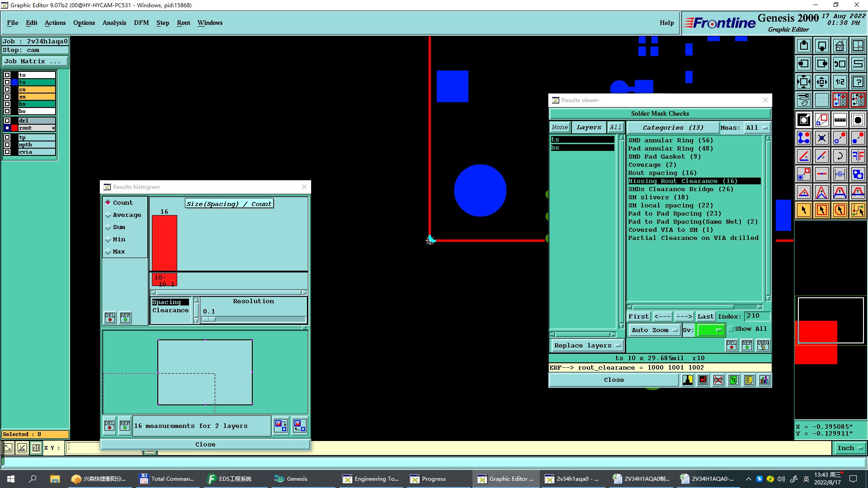868x488 pixels.
Task: Click the rotate feature icon
Action: [x=840, y=156]
